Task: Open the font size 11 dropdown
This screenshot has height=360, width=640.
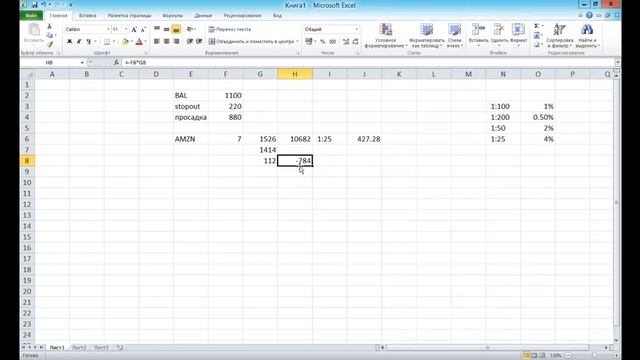Action: 126,29
